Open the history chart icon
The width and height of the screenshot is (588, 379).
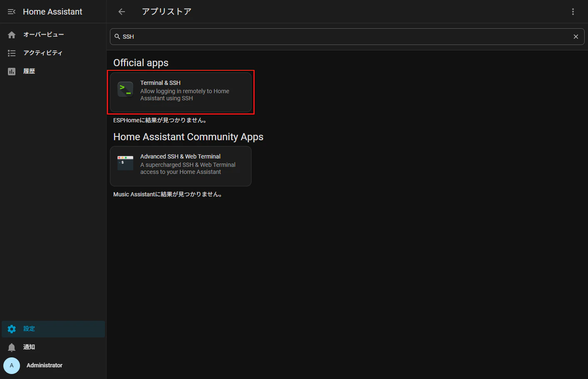pos(12,72)
